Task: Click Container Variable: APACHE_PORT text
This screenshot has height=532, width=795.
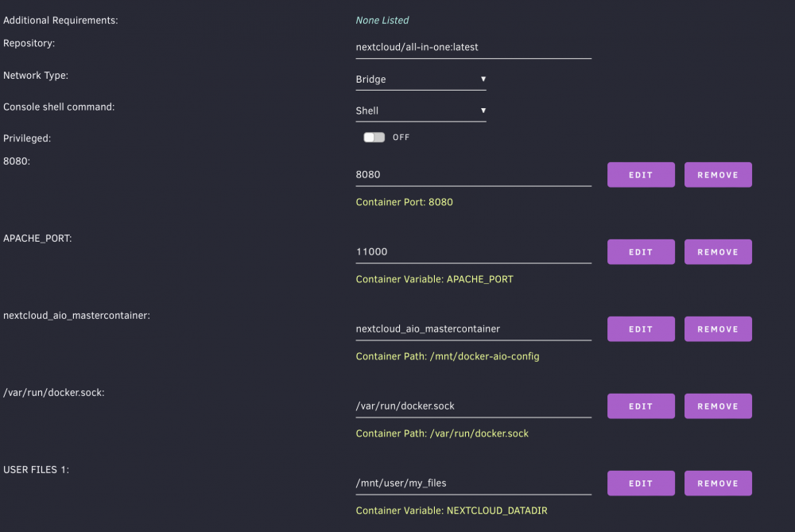Action: click(435, 279)
